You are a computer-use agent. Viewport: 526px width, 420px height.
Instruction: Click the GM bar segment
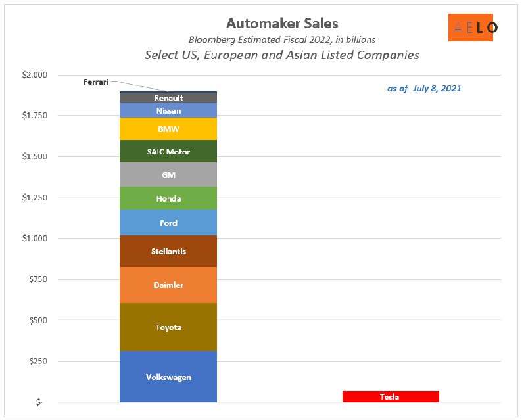click(x=168, y=174)
